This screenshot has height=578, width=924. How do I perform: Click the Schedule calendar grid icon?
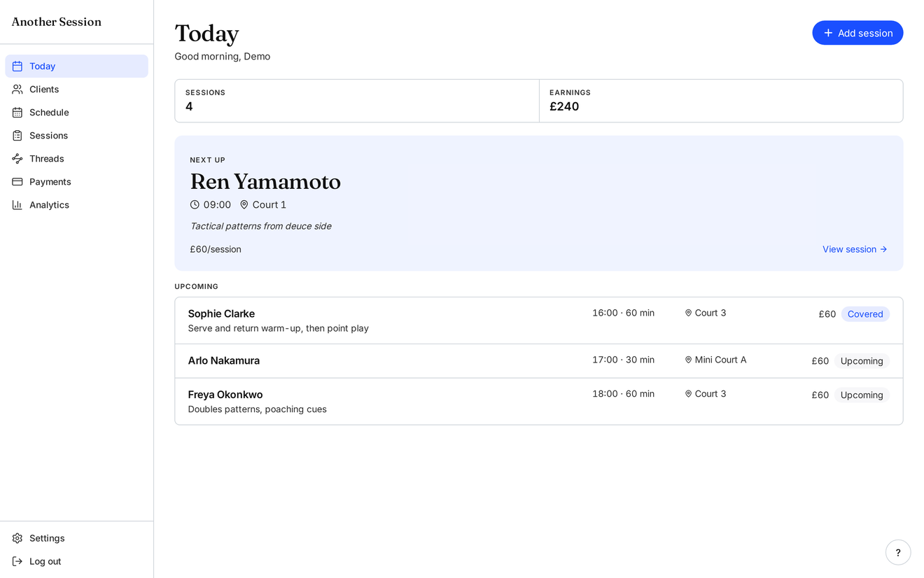coord(17,113)
